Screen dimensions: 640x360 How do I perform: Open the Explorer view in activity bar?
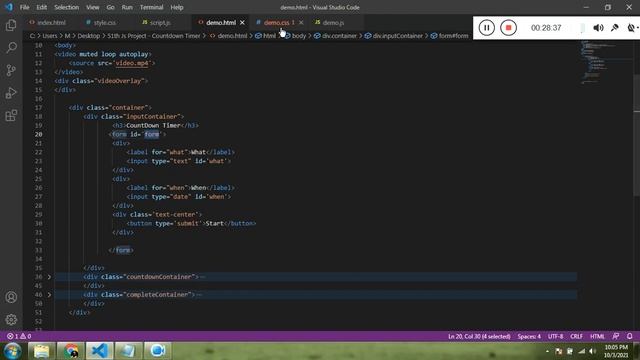tap(11, 25)
